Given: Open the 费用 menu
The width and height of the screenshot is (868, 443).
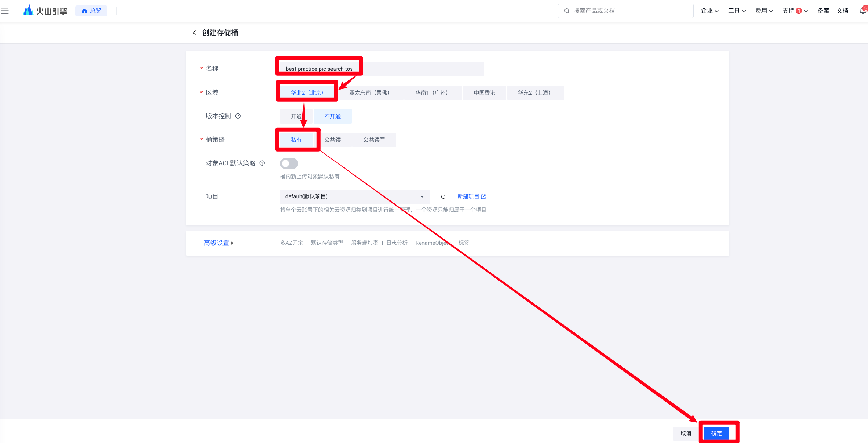Looking at the screenshot, I should [x=764, y=11].
